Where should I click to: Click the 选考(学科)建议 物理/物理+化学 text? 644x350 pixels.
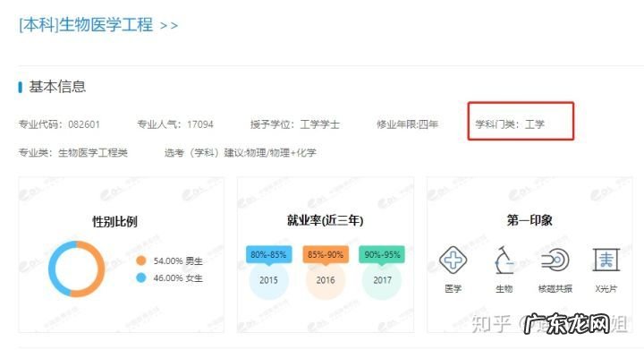pyautogui.click(x=241, y=153)
